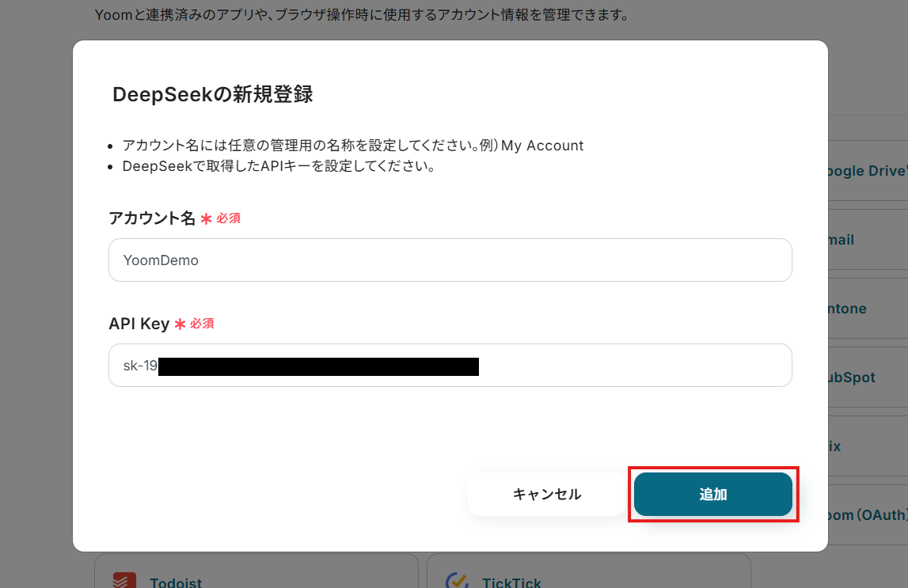908x588 pixels.
Task: Click the アカウント名 field label
Action: 152,218
